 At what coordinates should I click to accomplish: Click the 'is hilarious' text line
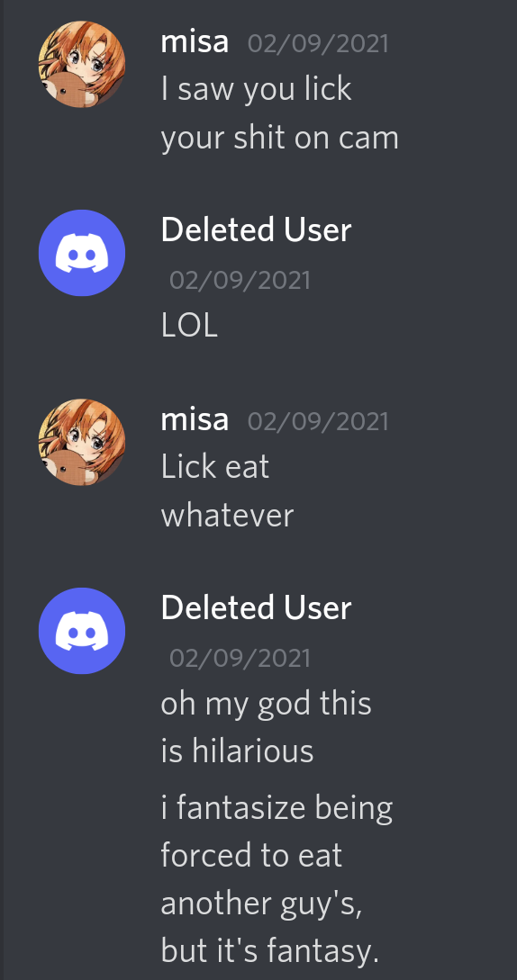237,751
